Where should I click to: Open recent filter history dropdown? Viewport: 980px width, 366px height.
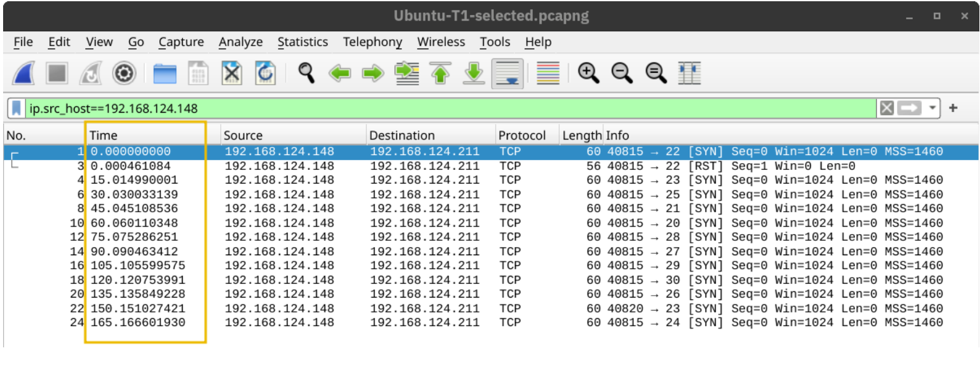(932, 108)
